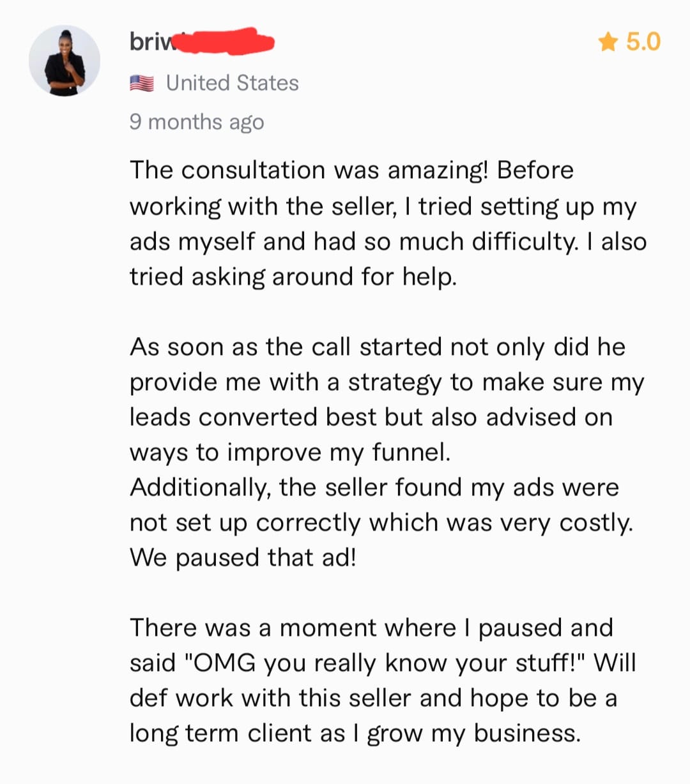Click the line "ways to improve my funnel."

click(x=290, y=452)
